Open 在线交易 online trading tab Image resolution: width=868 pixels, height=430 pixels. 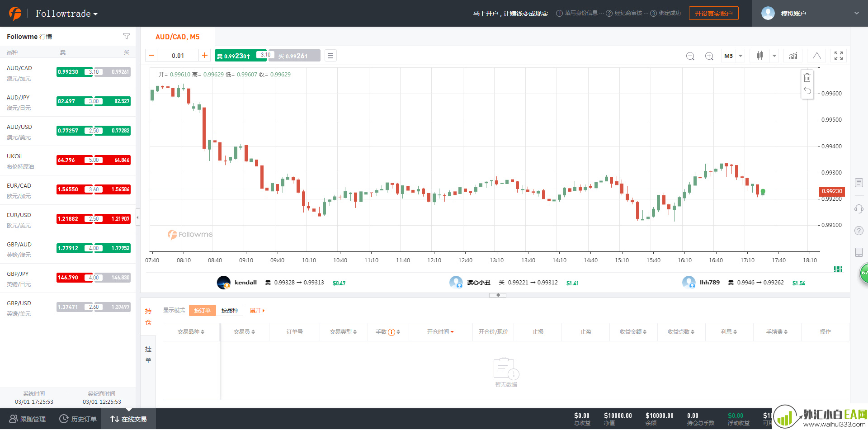pos(128,419)
